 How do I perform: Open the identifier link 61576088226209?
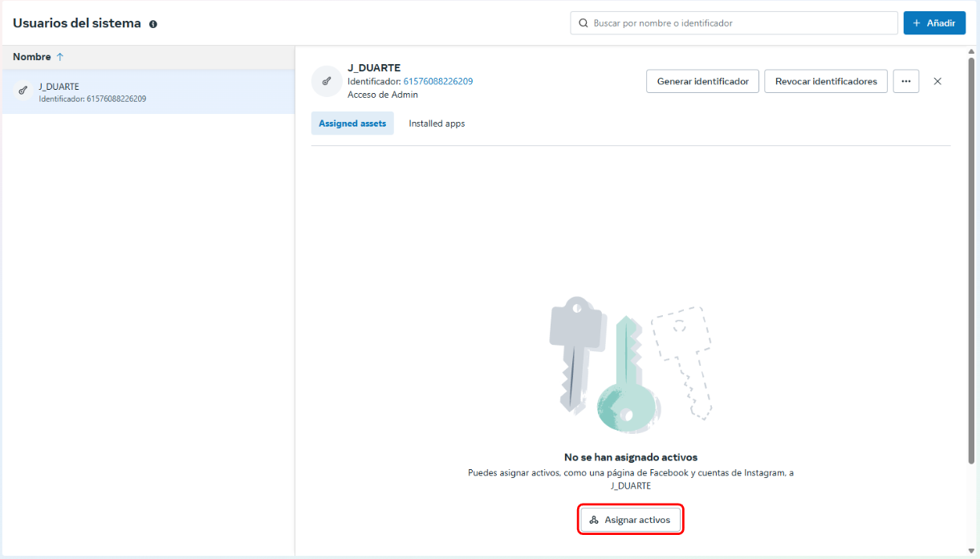(437, 81)
